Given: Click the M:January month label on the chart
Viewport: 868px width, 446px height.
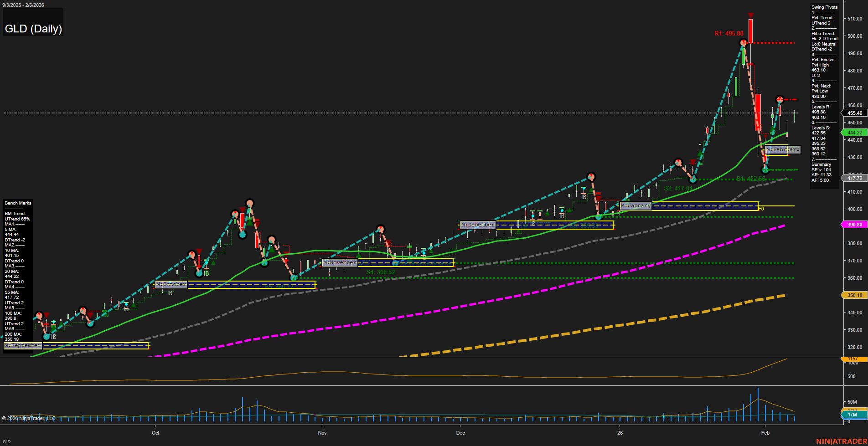Looking at the screenshot, I should pyautogui.click(x=635, y=205).
